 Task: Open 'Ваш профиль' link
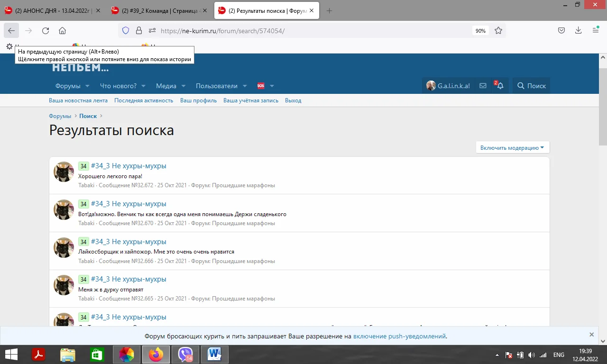198,100
